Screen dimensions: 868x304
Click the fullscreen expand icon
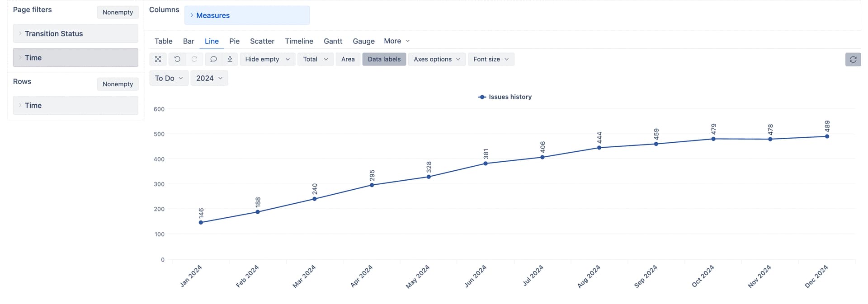(158, 59)
